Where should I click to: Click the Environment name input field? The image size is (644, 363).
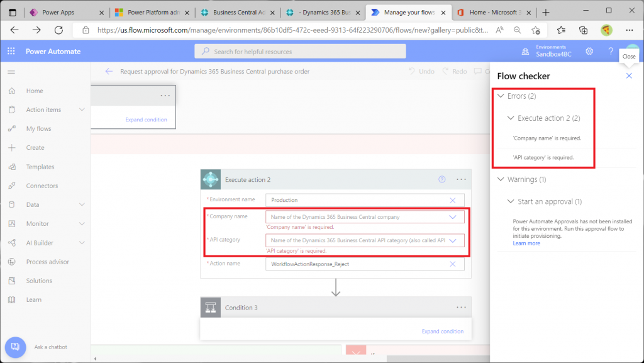tap(365, 201)
